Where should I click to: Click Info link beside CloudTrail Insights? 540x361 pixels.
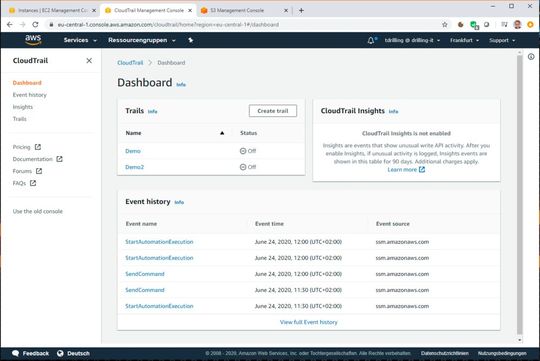[393, 112]
